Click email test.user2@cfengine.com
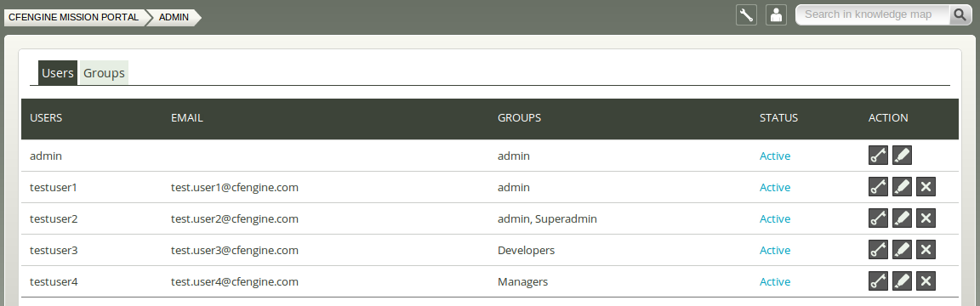Viewport: 980px width, 306px height. click(x=235, y=218)
